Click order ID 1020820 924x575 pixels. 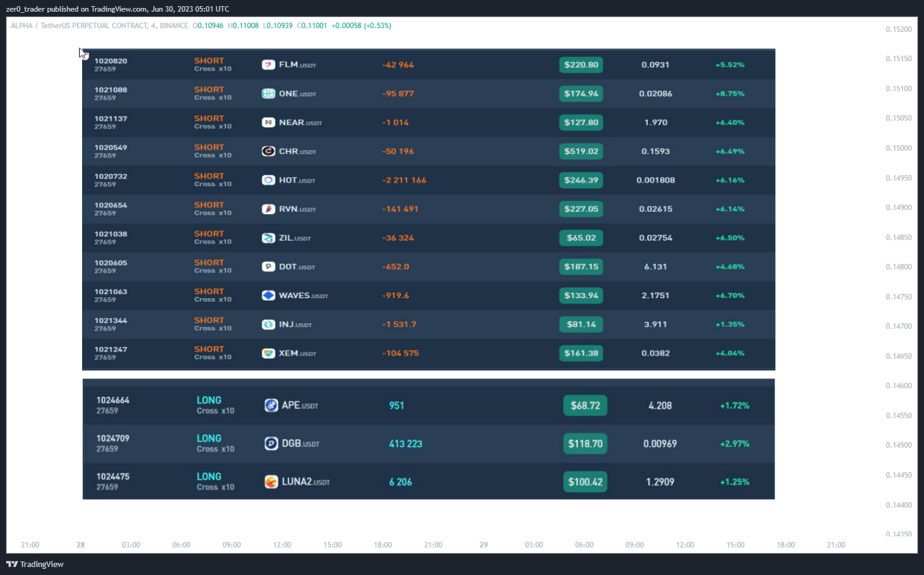(111, 61)
